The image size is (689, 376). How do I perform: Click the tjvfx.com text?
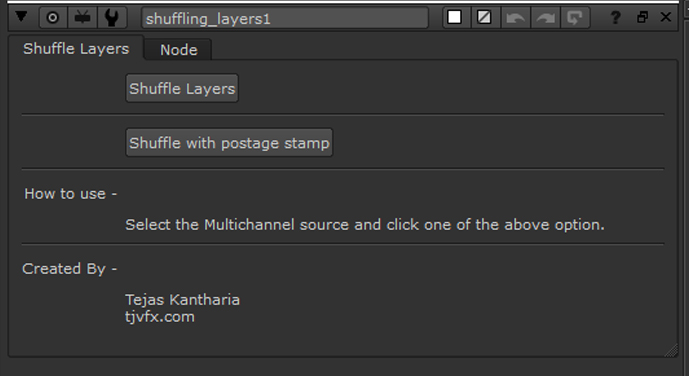(160, 317)
